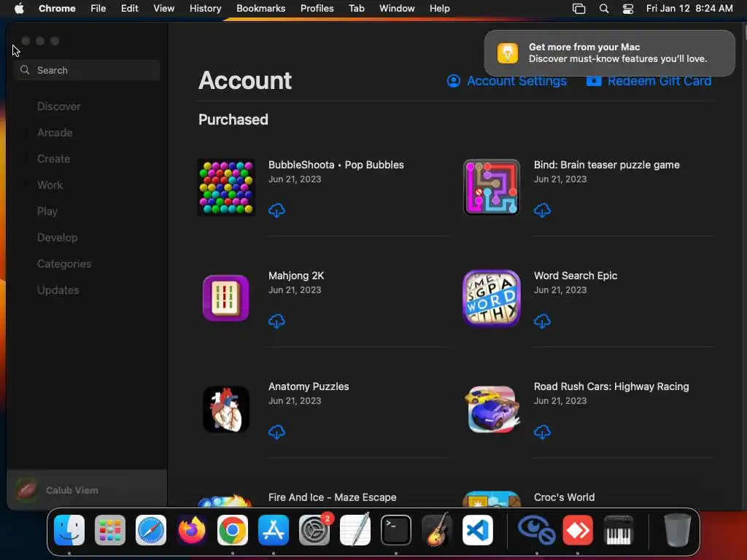Open the Bookmarks menu
The width and height of the screenshot is (747, 560).
[x=260, y=8]
